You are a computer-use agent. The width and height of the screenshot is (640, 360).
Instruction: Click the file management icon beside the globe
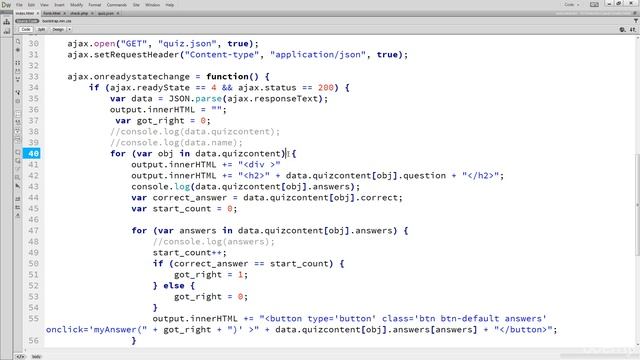[x=632, y=29]
